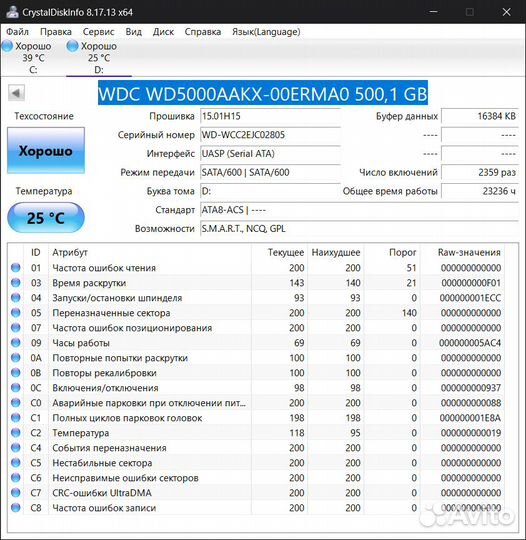
Task: Click the status icon for attribute 01
Action: click(x=16, y=268)
